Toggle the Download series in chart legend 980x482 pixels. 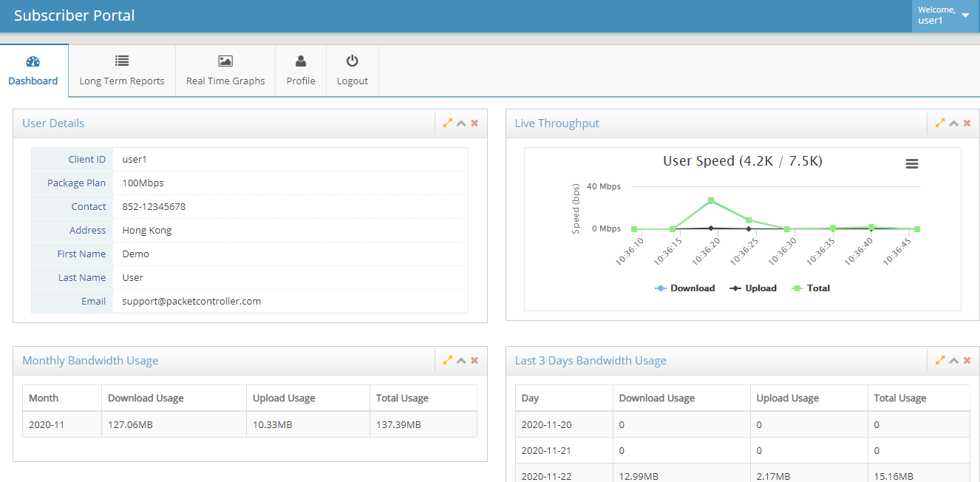tap(685, 288)
